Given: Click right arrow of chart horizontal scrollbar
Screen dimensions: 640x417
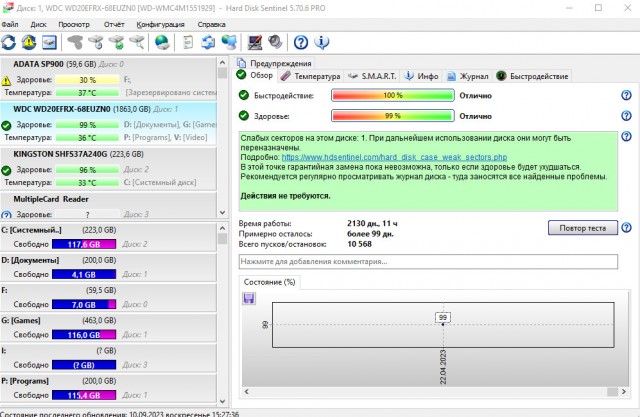Looking at the screenshot, I should point(624,392).
